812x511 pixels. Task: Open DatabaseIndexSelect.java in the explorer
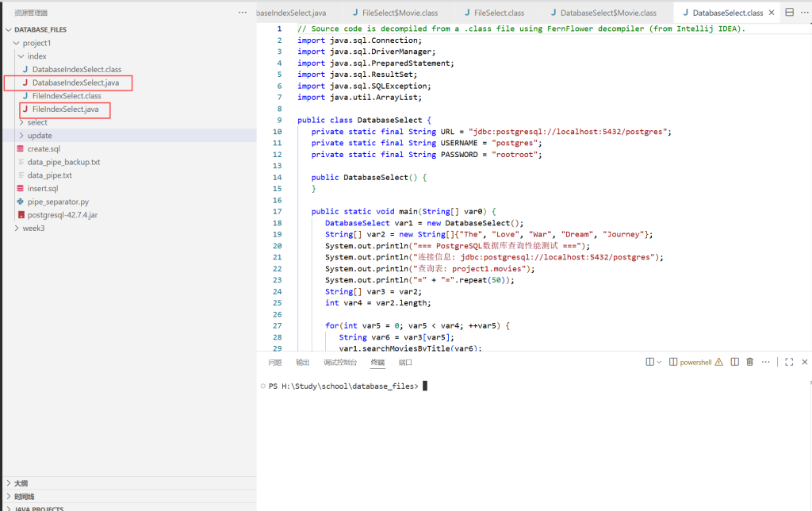[x=75, y=83]
